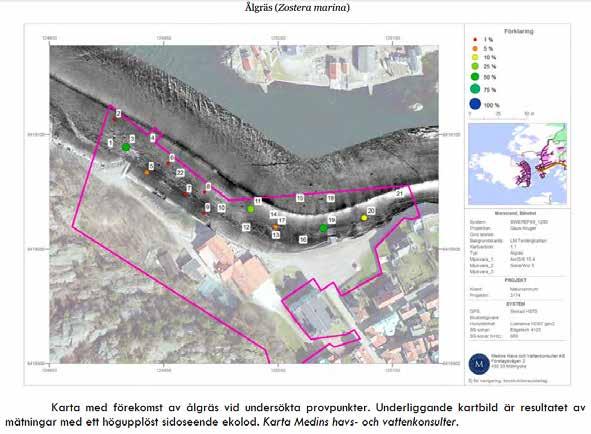Click the yellow 10 % legend dot
Screen dimensions: 591x434
475,57
